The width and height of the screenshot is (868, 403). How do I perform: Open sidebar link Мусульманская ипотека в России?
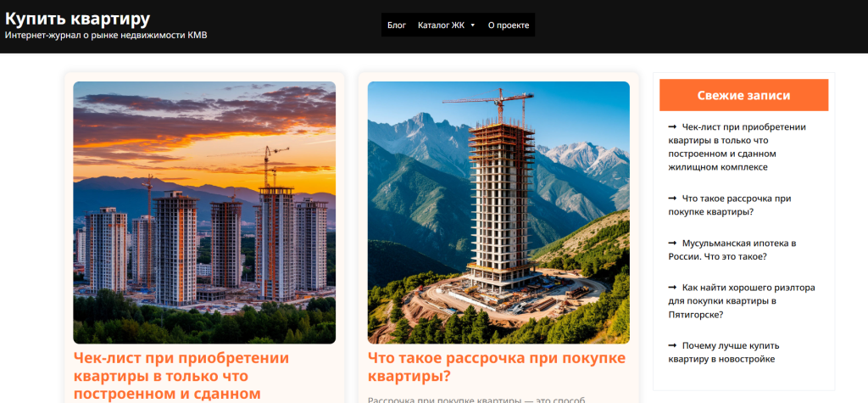(732, 250)
